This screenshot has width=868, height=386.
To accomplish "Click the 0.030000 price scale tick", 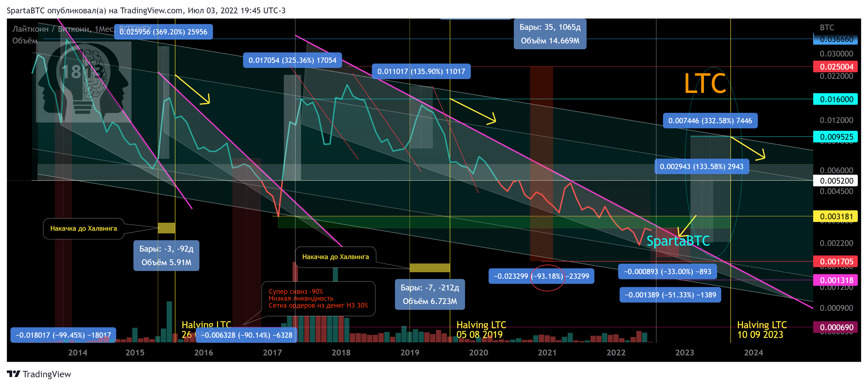I will [836, 54].
